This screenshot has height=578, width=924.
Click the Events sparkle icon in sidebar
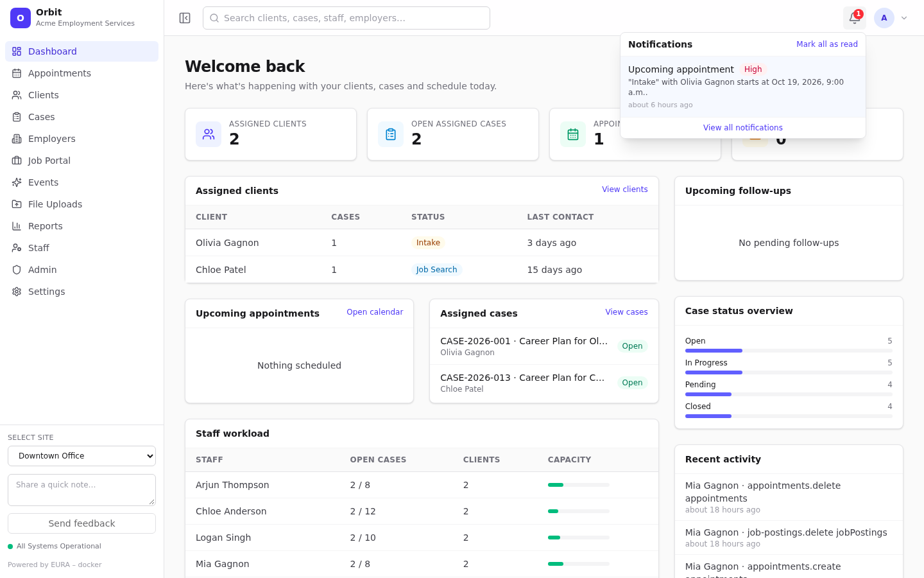17,182
